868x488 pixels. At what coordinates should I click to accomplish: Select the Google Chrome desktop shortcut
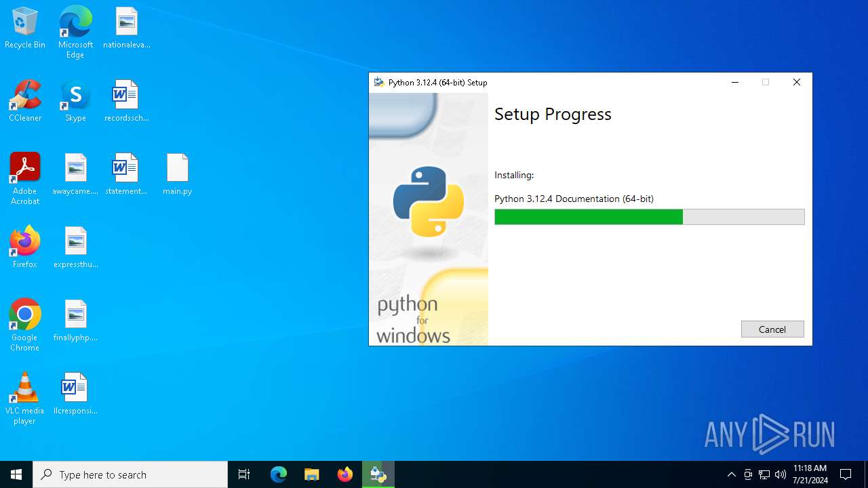click(25, 325)
